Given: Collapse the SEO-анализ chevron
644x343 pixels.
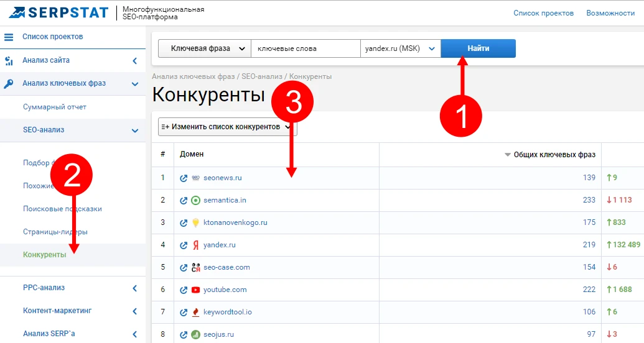Looking at the screenshot, I should point(135,130).
